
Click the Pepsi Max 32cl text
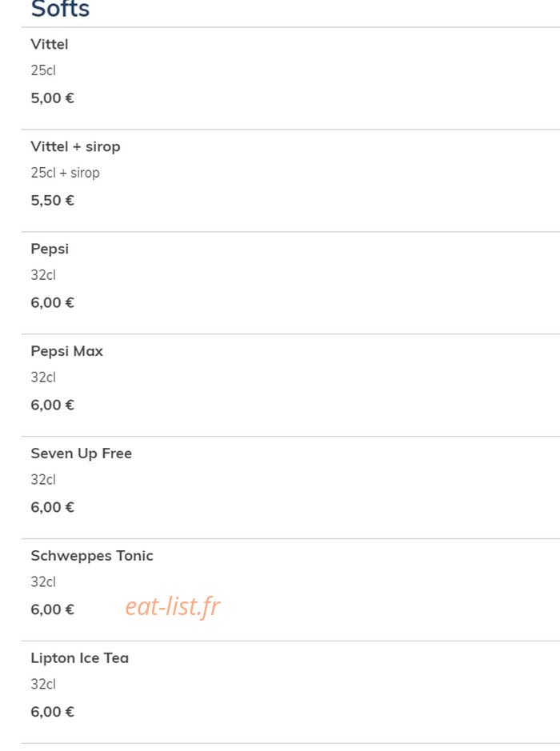click(43, 377)
